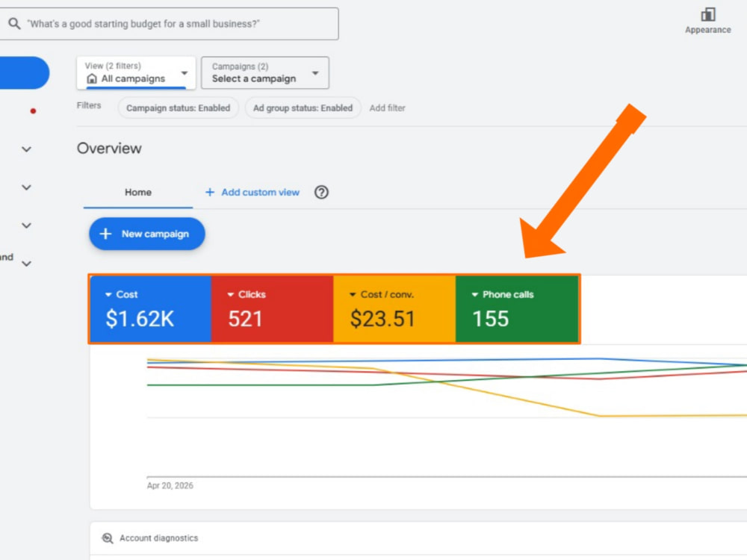Focus the search help input field

click(x=169, y=24)
